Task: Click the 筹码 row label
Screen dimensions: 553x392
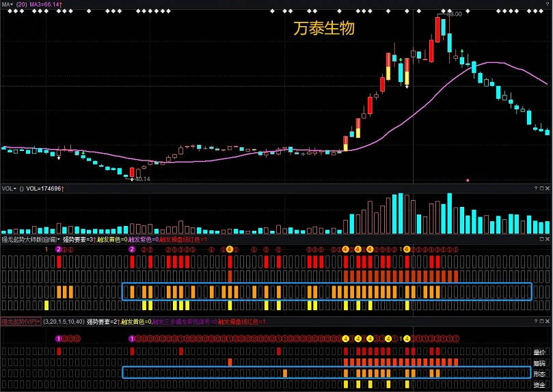Action: click(539, 363)
